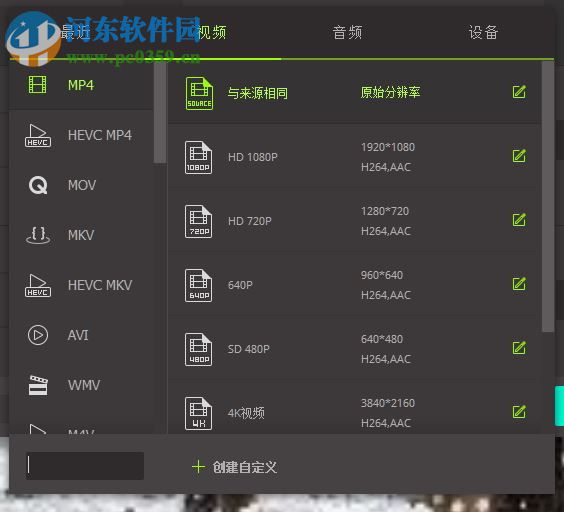
Task: Switch to the 音频 tab
Action: tap(347, 32)
